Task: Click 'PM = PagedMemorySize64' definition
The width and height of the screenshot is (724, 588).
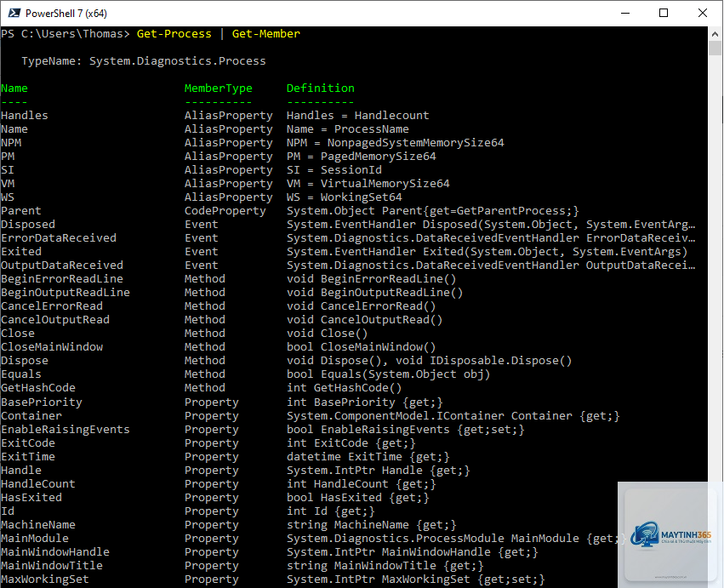Action: (x=361, y=156)
